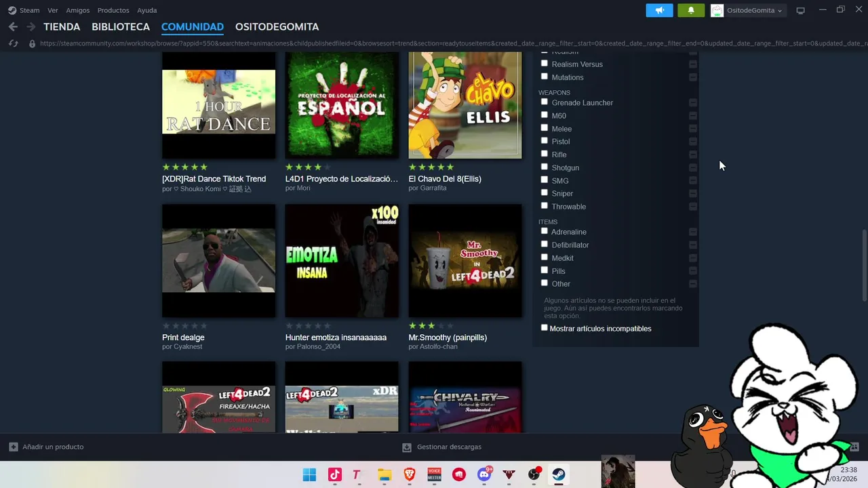Open the Windows Start menu

pyautogui.click(x=309, y=474)
